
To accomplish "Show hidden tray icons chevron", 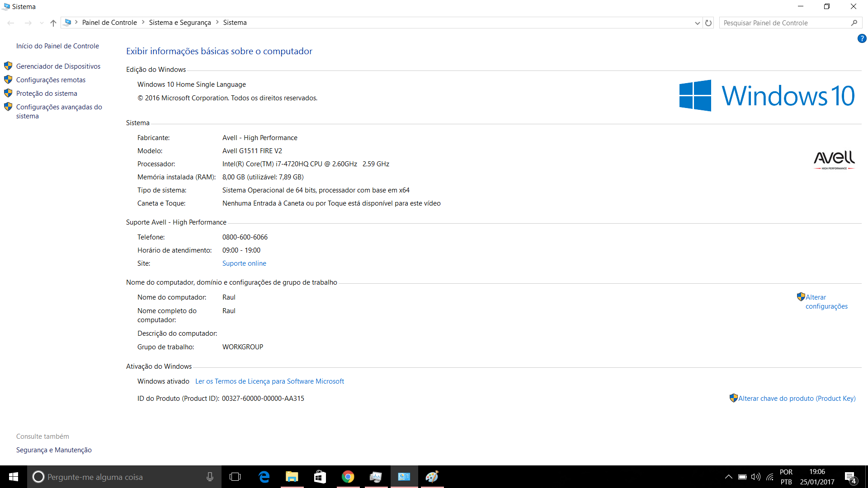I will (729, 477).
